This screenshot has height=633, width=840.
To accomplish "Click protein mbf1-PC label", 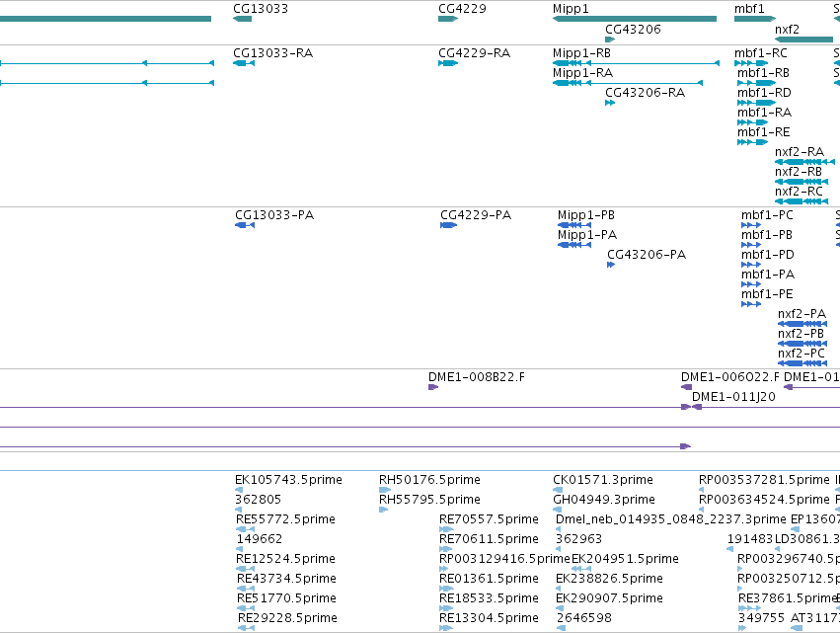I will 767,215.
